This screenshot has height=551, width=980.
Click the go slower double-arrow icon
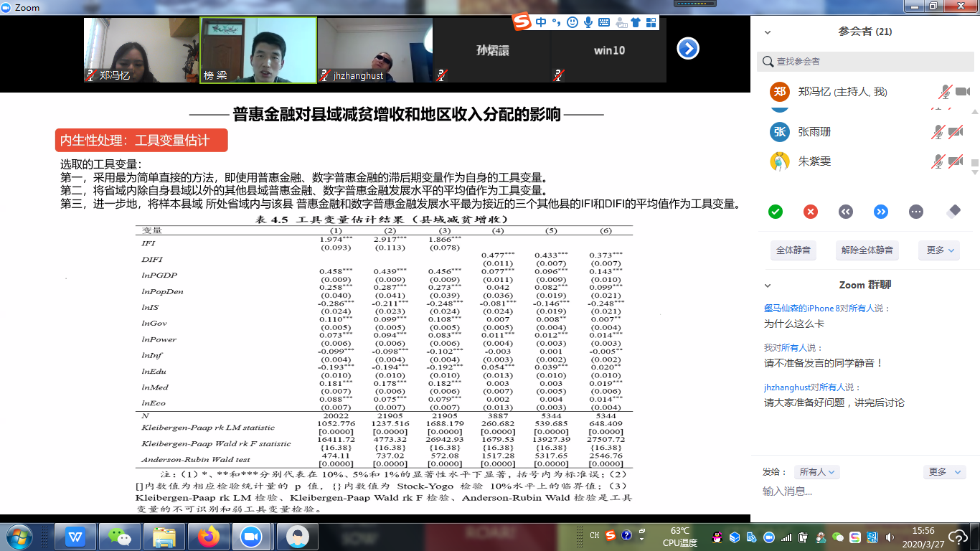[x=846, y=212]
